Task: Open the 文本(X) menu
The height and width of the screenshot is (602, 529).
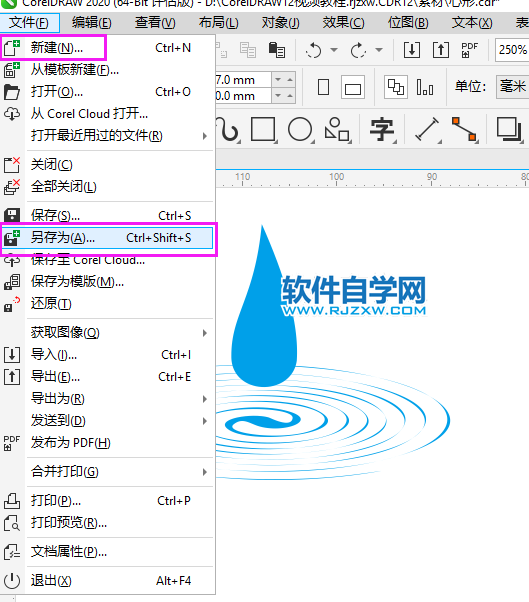Action: tap(472, 23)
